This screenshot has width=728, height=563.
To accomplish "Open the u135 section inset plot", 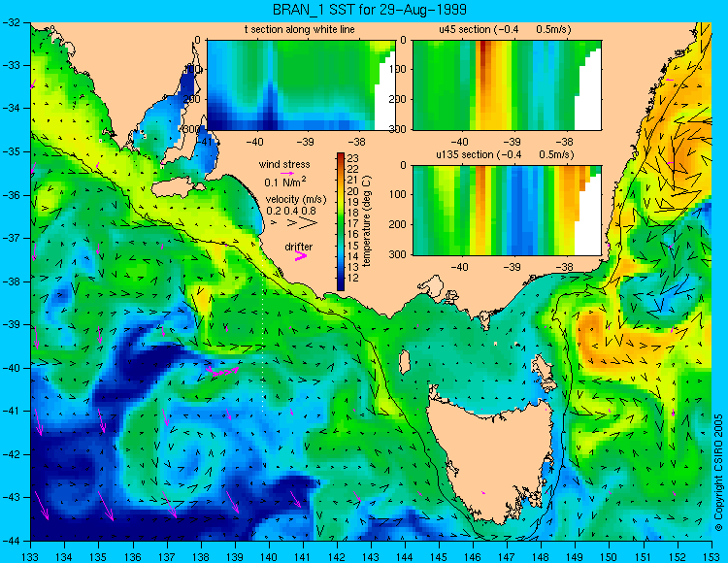I will 507,211.
